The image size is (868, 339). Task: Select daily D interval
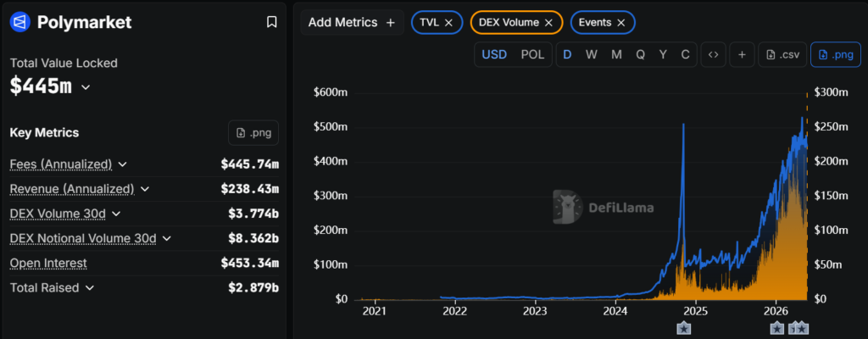click(567, 55)
